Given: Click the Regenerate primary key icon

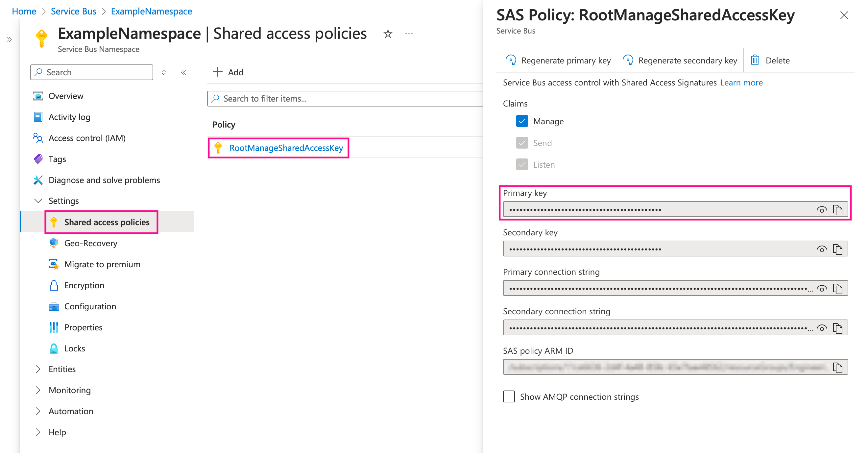Looking at the screenshot, I should [x=511, y=60].
